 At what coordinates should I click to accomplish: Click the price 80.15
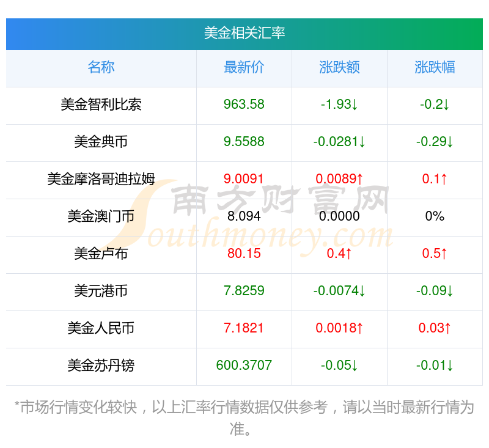pos(244,254)
